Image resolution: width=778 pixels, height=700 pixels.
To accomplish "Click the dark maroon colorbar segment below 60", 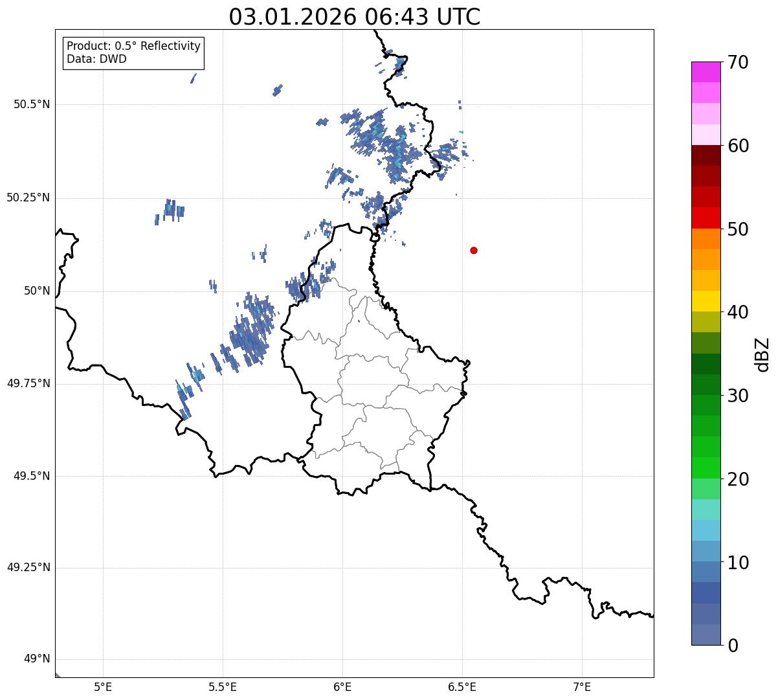I will click(706, 155).
